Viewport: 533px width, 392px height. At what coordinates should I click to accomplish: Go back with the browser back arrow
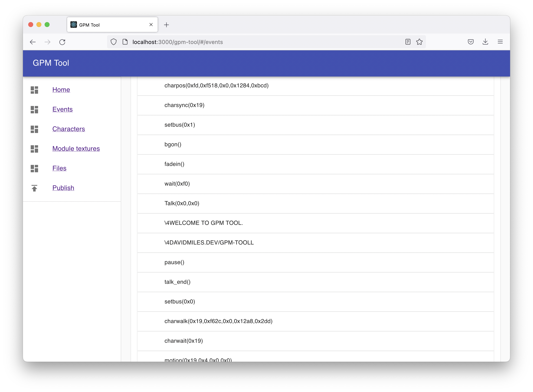point(33,42)
